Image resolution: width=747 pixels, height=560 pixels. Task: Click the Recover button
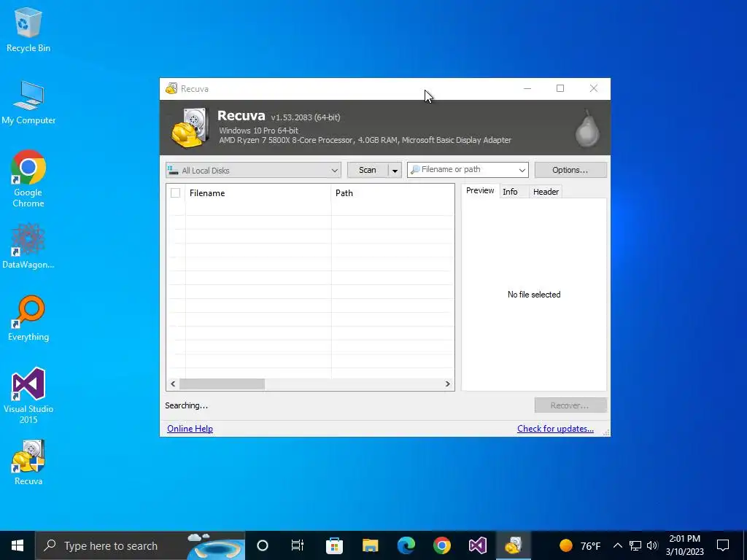[570, 405]
